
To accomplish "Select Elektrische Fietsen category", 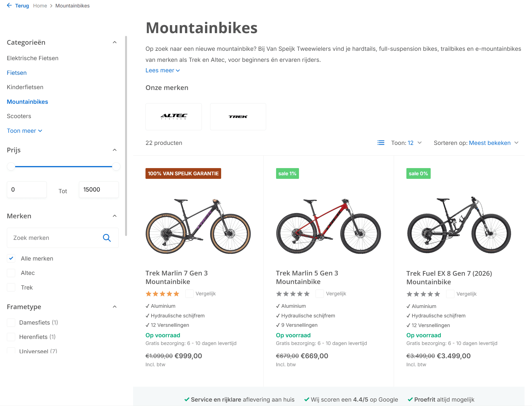I will pyautogui.click(x=33, y=58).
